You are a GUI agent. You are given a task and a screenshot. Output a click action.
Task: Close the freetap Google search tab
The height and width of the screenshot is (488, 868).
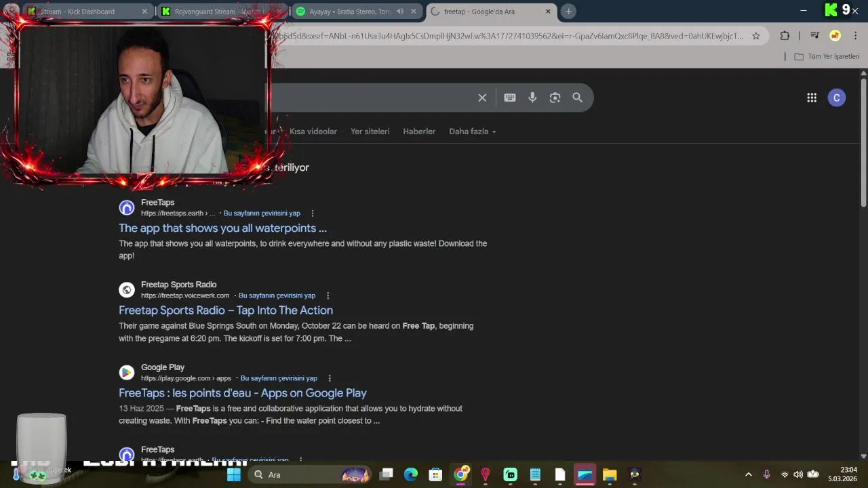tap(548, 12)
